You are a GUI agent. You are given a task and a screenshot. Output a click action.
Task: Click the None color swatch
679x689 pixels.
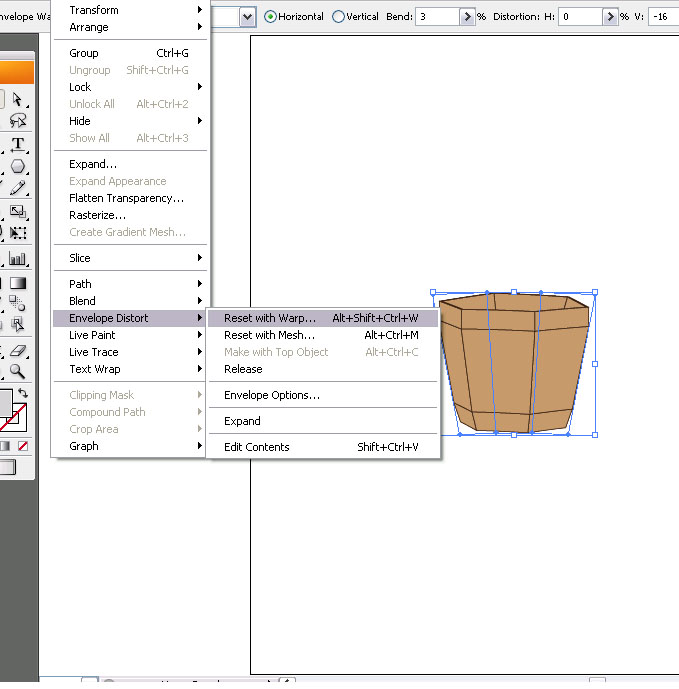23,446
